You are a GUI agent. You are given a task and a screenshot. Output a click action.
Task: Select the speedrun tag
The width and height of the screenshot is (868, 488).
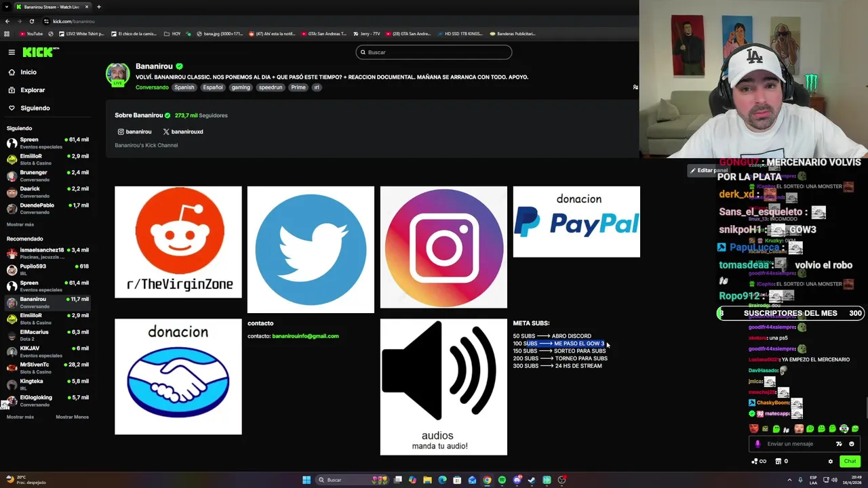coord(271,87)
